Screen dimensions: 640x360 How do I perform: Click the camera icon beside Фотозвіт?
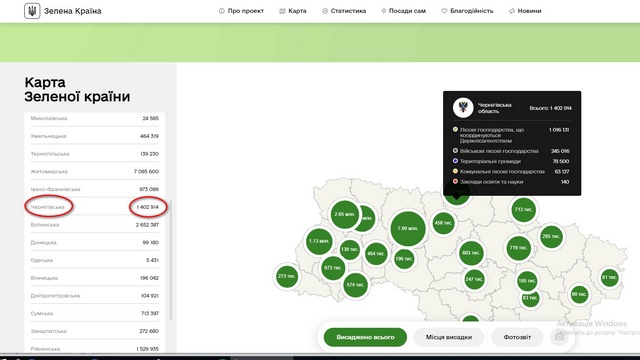[559, 337]
